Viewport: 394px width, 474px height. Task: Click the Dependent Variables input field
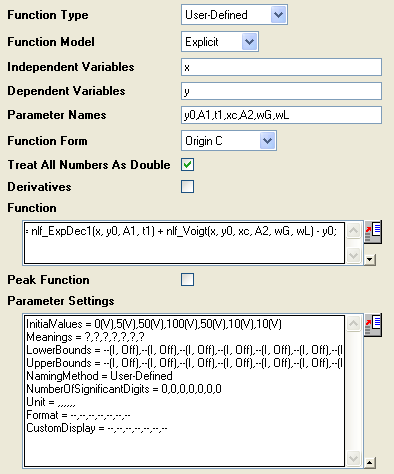click(x=281, y=91)
